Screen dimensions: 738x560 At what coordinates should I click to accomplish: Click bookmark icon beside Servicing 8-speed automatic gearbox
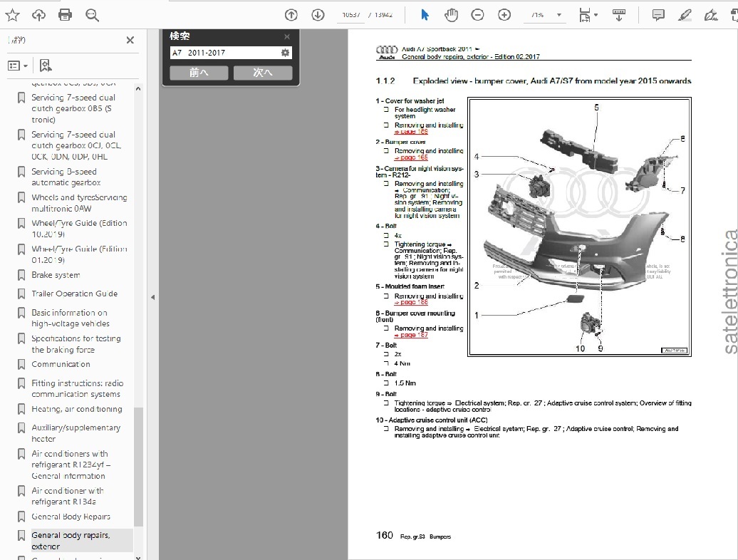click(x=21, y=172)
